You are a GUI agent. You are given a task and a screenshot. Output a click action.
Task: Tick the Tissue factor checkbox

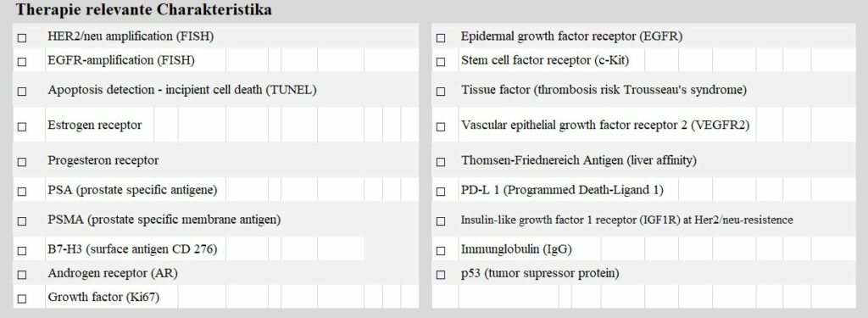pos(441,92)
